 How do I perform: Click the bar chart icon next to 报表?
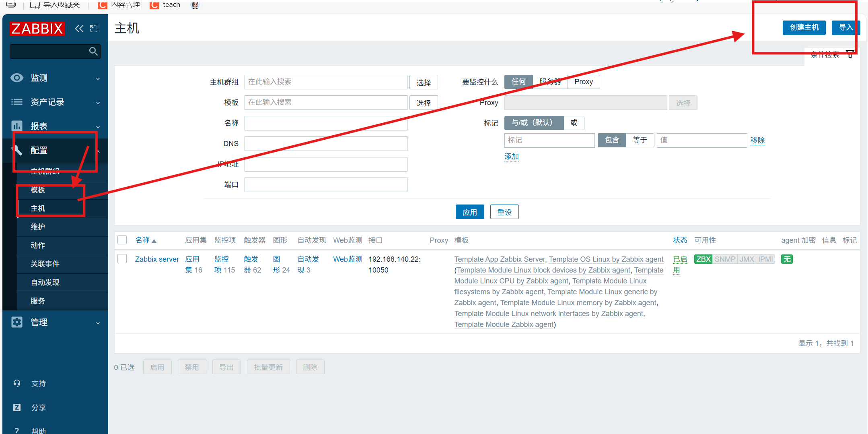click(x=17, y=126)
